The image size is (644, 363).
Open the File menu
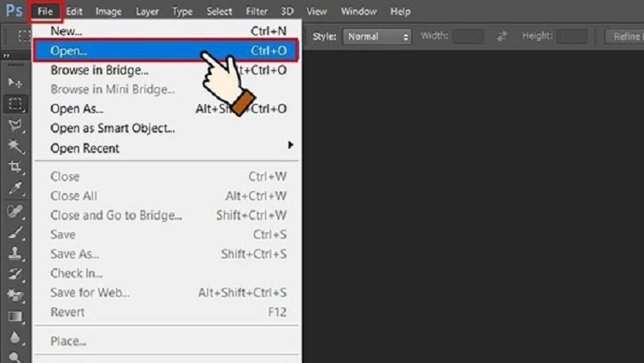point(45,11)
